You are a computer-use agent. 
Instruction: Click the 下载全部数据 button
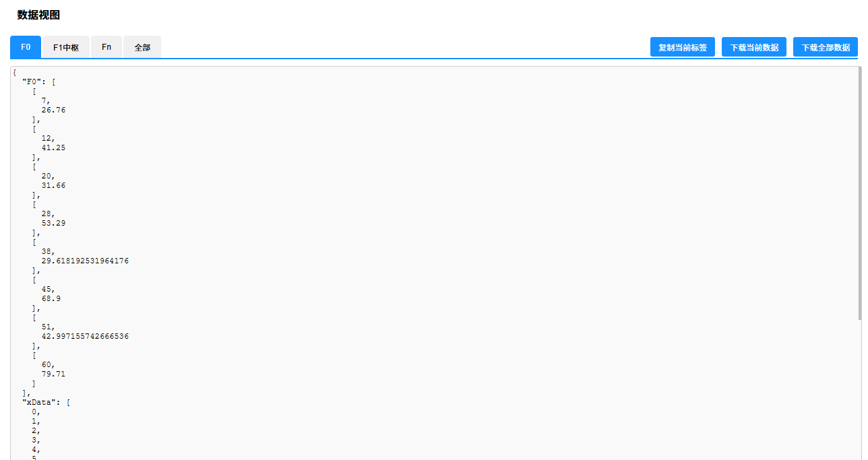tap(826, 47)
